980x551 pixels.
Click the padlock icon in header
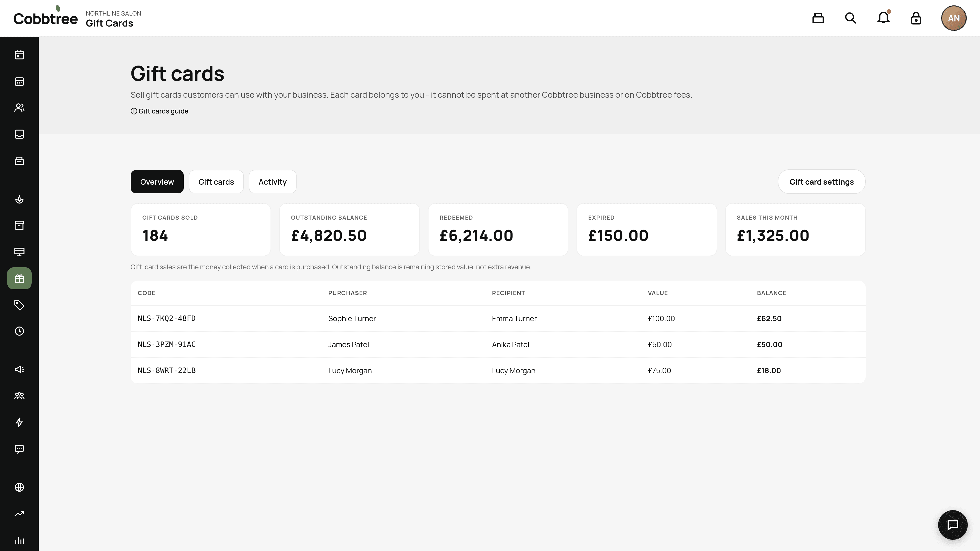point(916,18)
